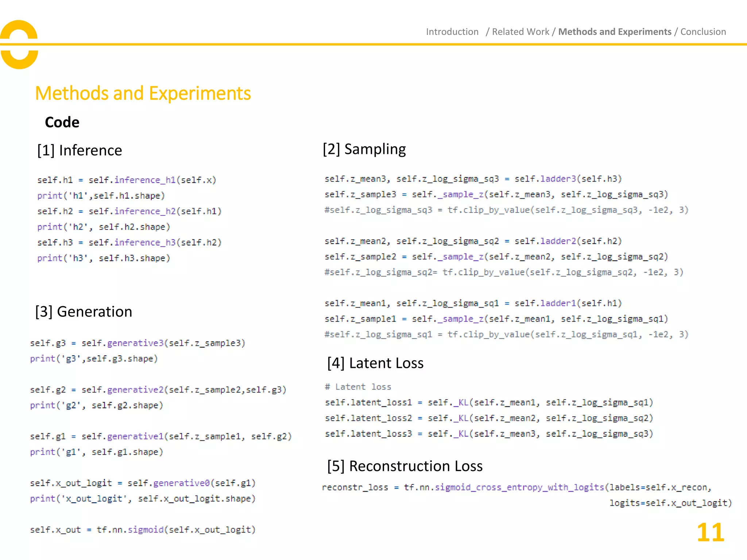Image resolution: width=747 pixels, height=560 pixels.
Task: Select the [3] Generation heading
Action: 84,312
